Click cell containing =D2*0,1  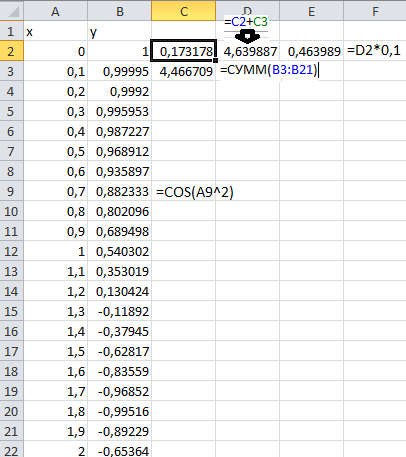pos(374,50)
